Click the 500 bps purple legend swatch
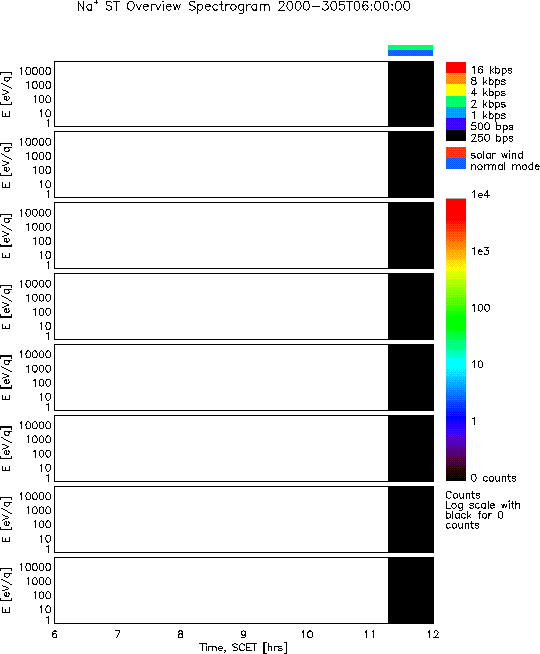540x654 pixels. (456, 124)
